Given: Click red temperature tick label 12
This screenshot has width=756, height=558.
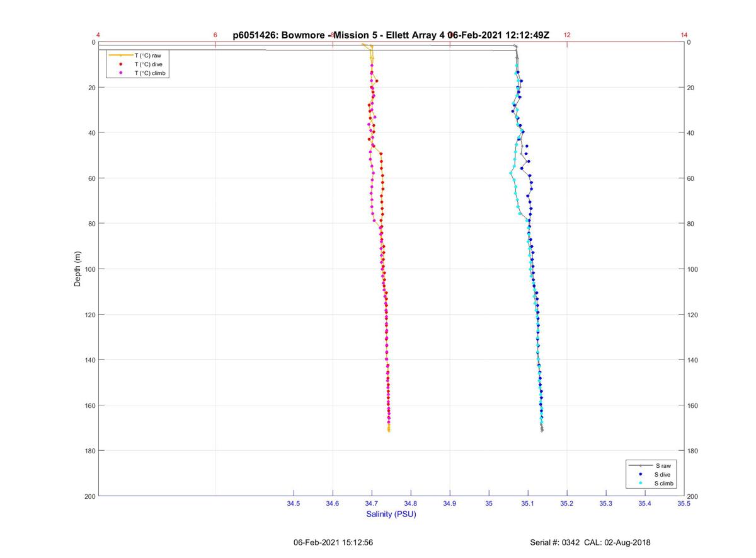Looking at the screenshot, I should [567, 35].
